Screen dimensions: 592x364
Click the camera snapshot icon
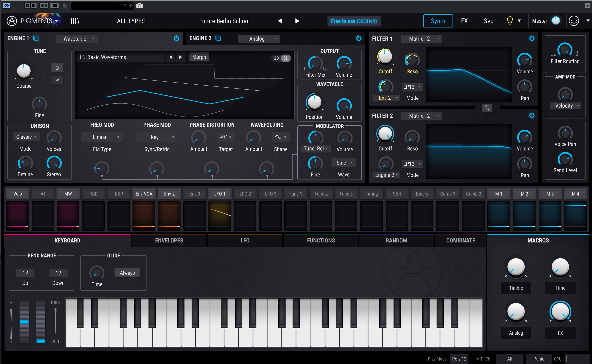click(139, 6)
